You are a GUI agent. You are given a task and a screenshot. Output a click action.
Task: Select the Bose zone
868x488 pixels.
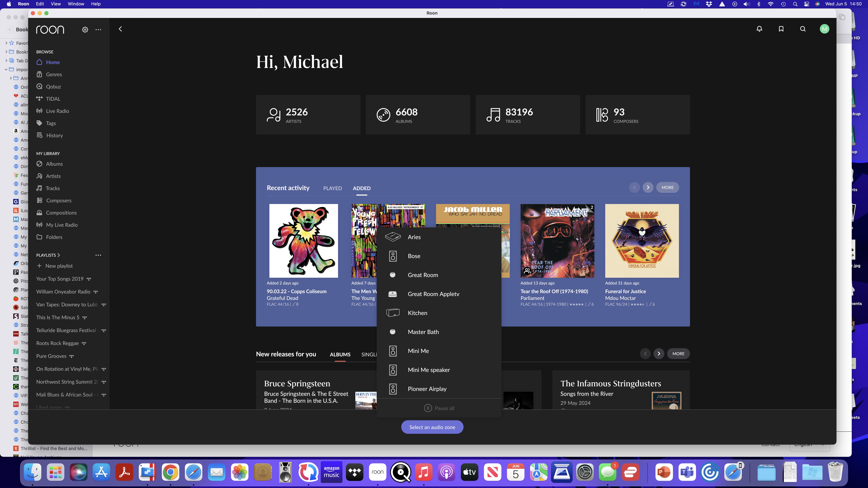pyautogui.click(x=439, y=256)
